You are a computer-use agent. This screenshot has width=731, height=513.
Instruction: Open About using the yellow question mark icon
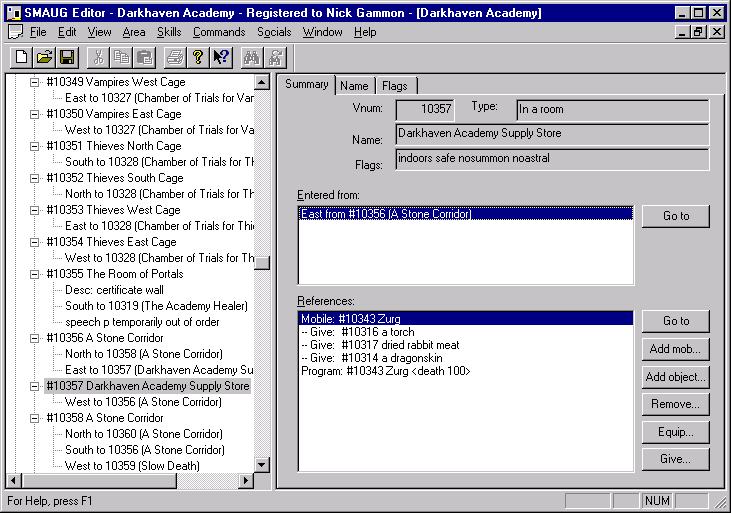tap(198, 58)
